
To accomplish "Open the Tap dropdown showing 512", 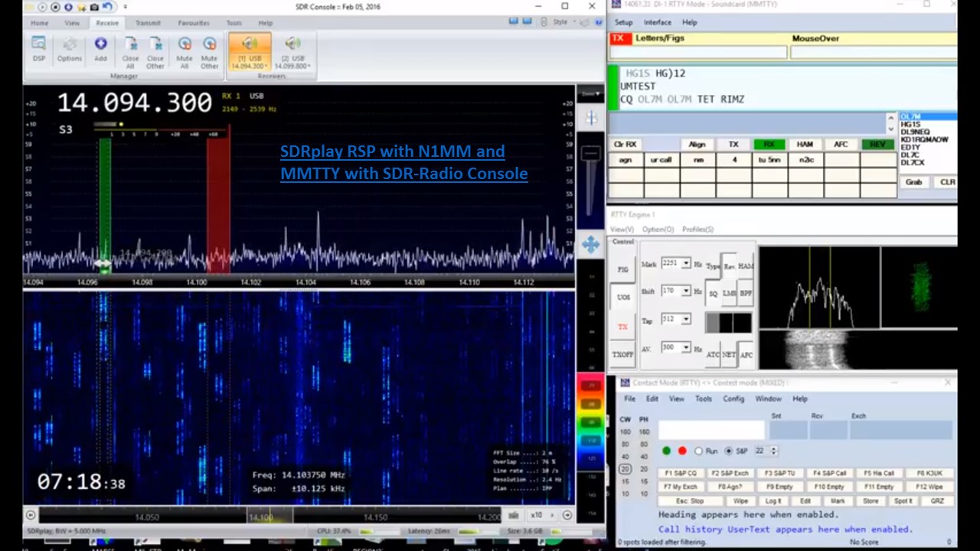I will [686, 319].
